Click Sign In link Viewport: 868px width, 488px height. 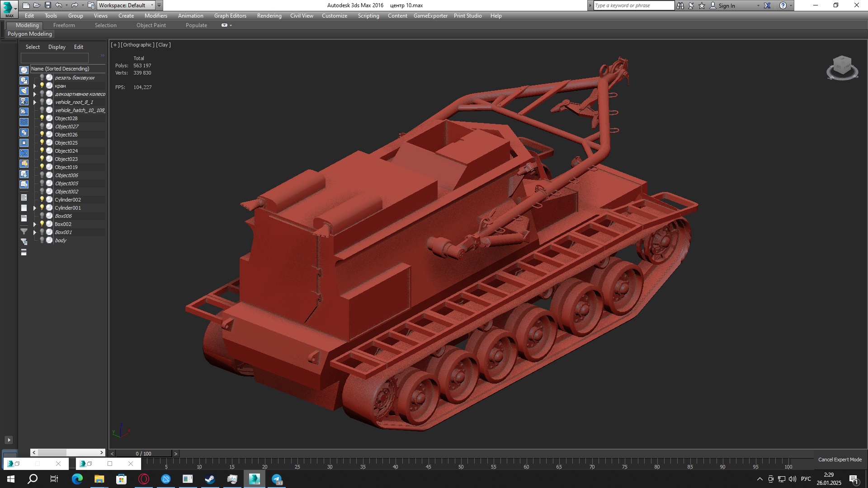pyautogui.click(x=726, y=5)
